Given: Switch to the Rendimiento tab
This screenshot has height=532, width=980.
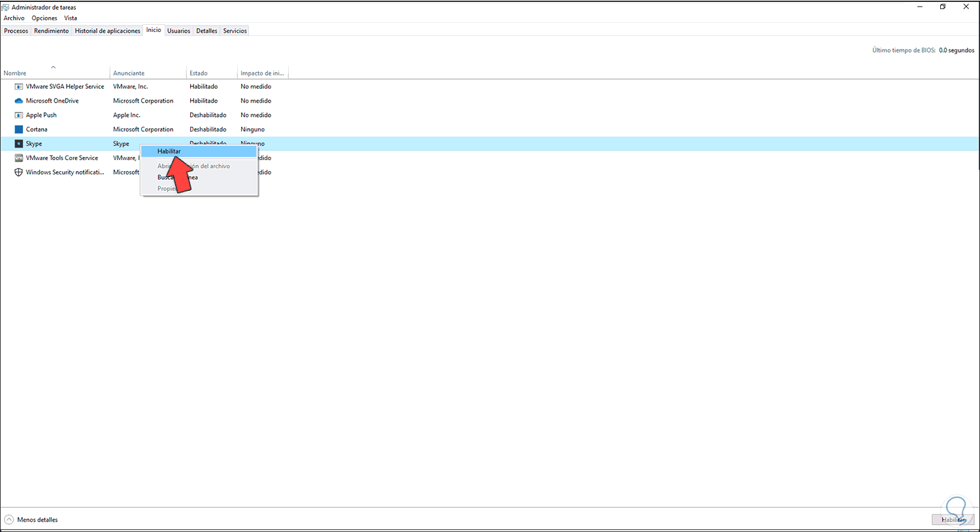Looking at the screenshot, I should [x=52, y=31].
